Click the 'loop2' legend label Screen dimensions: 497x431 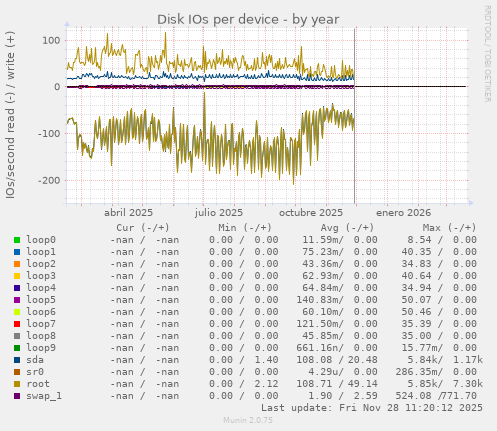click(x=41, y=264)
